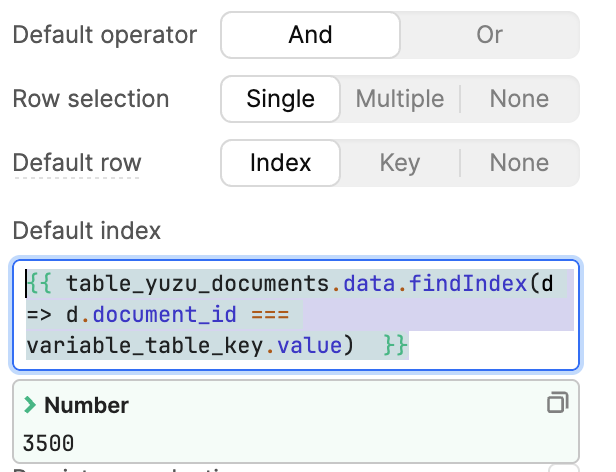Set Default operator to And
Screen dimensions: 616x472
310,35
